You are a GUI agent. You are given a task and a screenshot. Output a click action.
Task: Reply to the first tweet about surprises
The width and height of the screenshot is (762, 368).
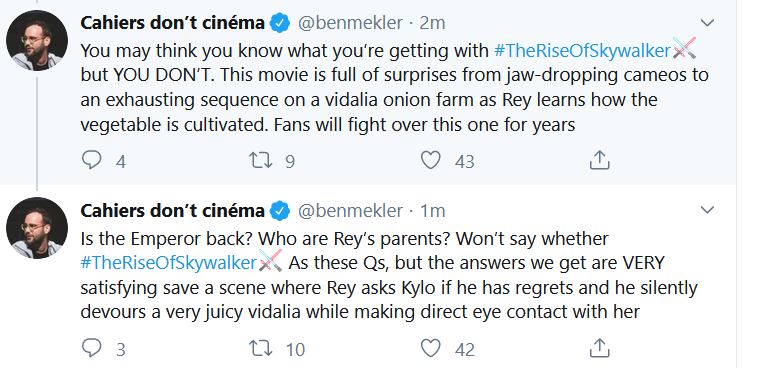click(91, 160)
